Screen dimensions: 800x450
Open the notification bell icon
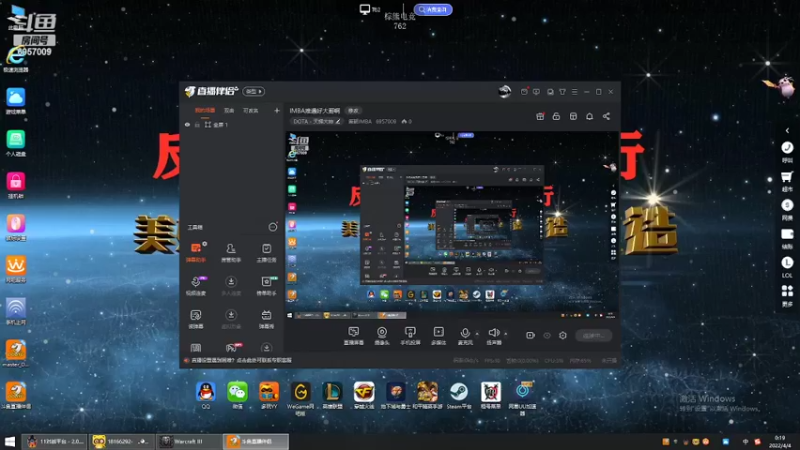(589, 116)
